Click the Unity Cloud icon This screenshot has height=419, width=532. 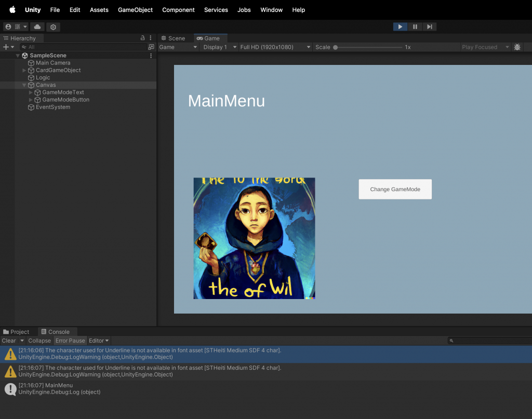coord(37,27)
